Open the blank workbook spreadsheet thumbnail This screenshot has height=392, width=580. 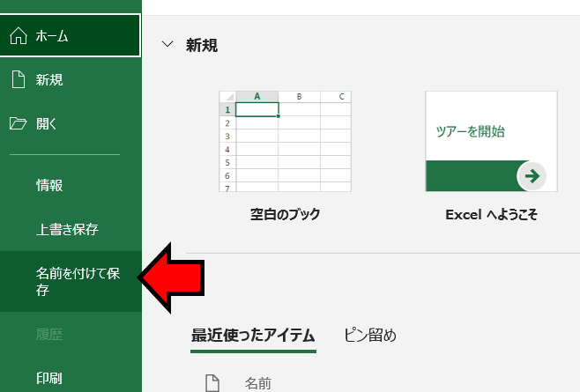(285, 141)
